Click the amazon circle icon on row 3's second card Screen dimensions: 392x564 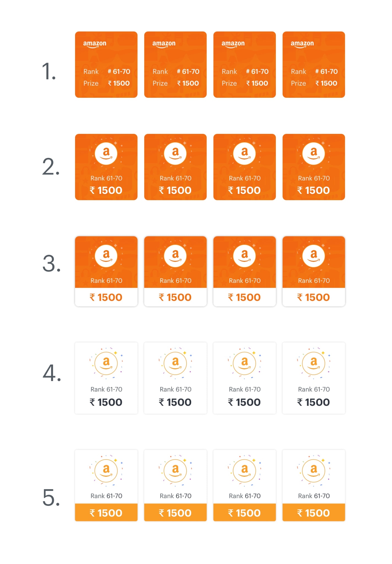pyautogui.click(x=176, y=256)
